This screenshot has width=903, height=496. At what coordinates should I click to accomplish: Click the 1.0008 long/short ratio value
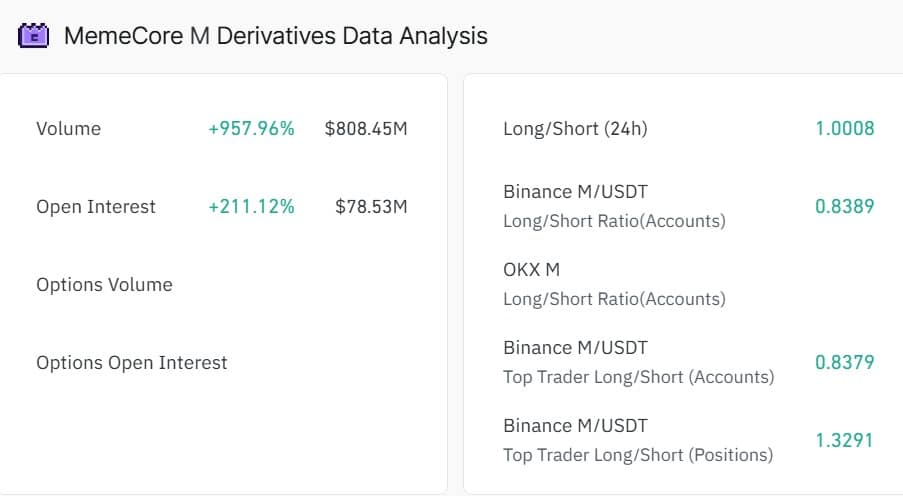click(844, 128)
